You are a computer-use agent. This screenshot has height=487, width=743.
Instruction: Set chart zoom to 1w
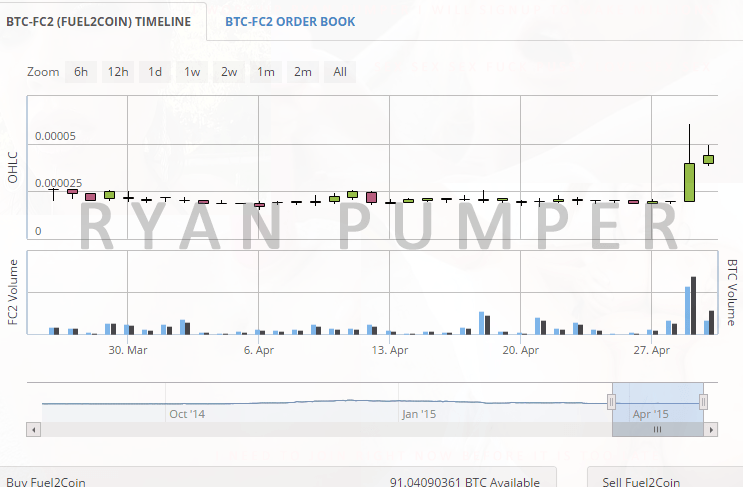tap(192, 72)
